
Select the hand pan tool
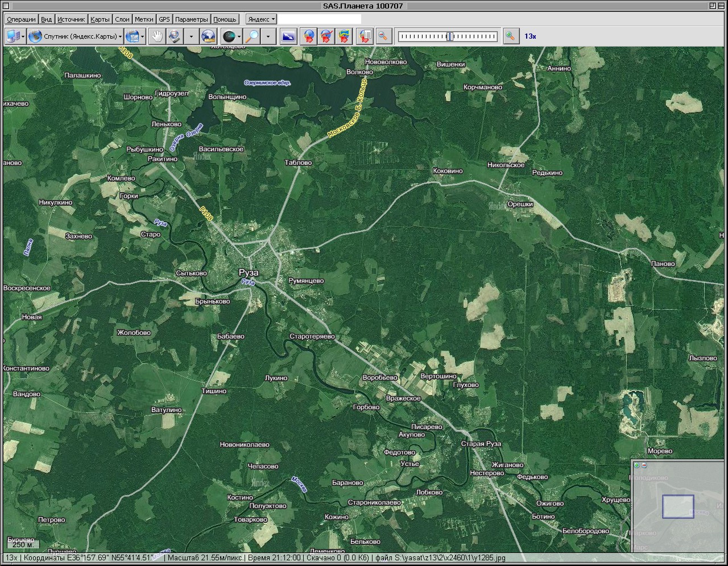[x=156, y=36]
